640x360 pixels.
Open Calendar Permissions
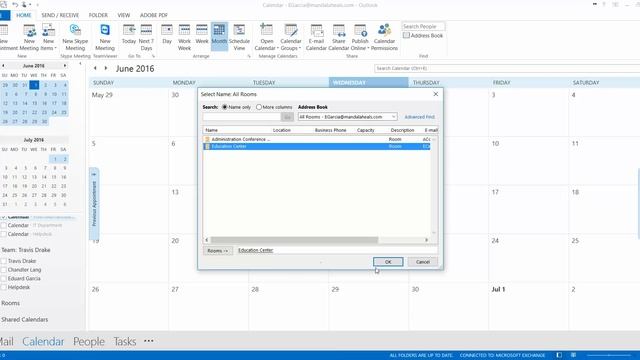click(384, 37)
